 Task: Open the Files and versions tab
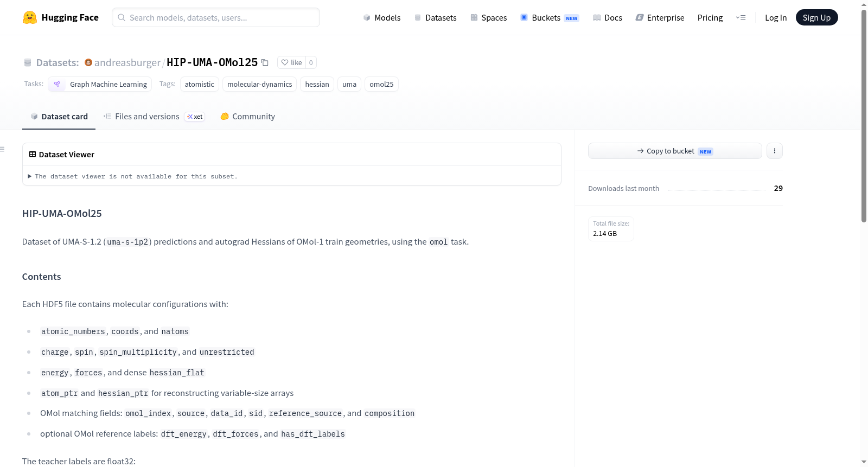[154, 117]
